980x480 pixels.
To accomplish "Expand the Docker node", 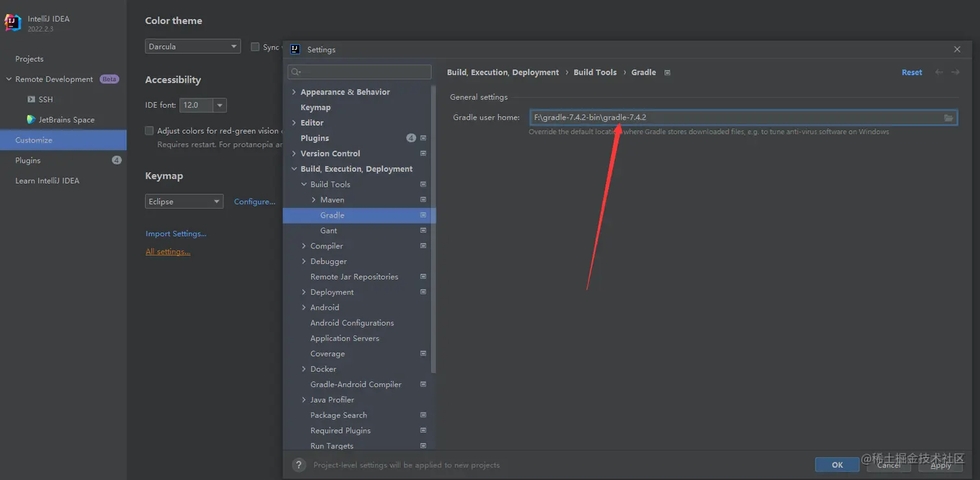I will 304,369.
